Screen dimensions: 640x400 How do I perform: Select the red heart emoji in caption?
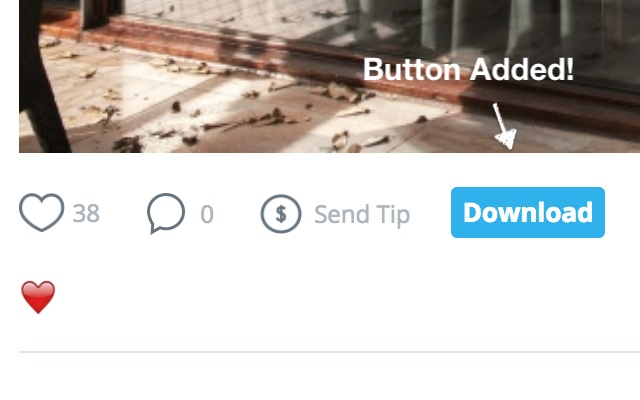(38, 297)
